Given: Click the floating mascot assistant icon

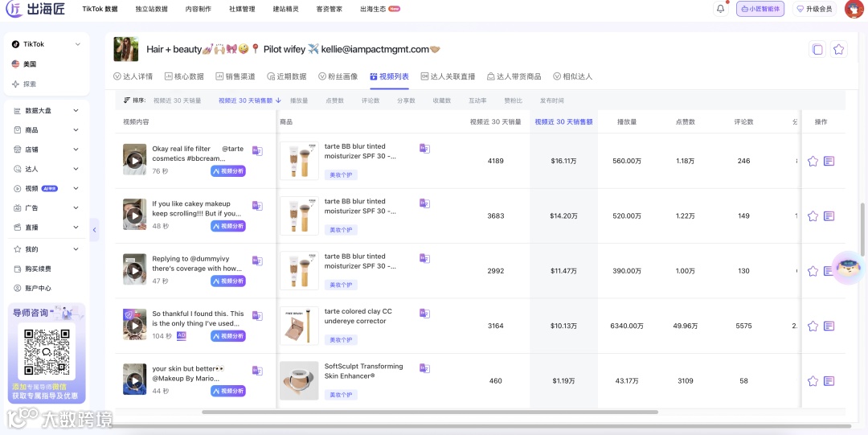Looking at the screenshot, I should click(850, 269).
